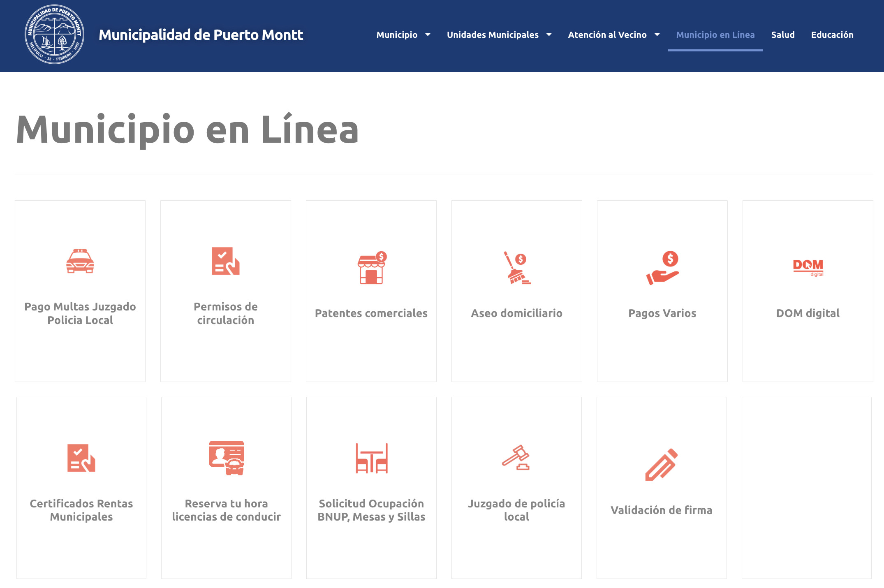The image size is (884, 588).
Task: Click the municipal seal logo
Action: point(54,35)
